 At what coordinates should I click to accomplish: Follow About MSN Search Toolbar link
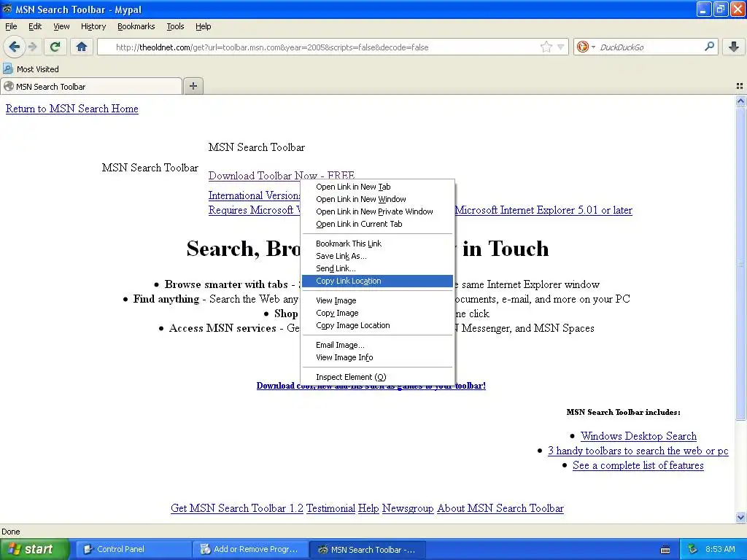[500, 508]
